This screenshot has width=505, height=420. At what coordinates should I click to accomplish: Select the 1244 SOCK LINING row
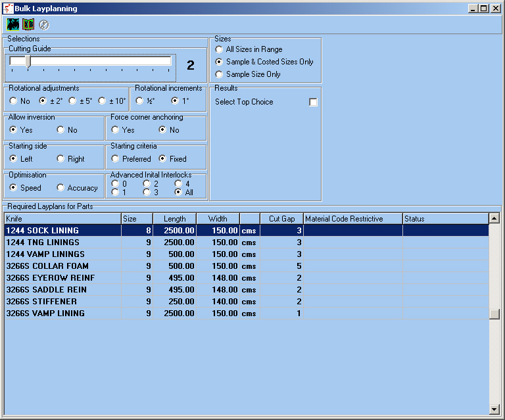pos(247,231)
